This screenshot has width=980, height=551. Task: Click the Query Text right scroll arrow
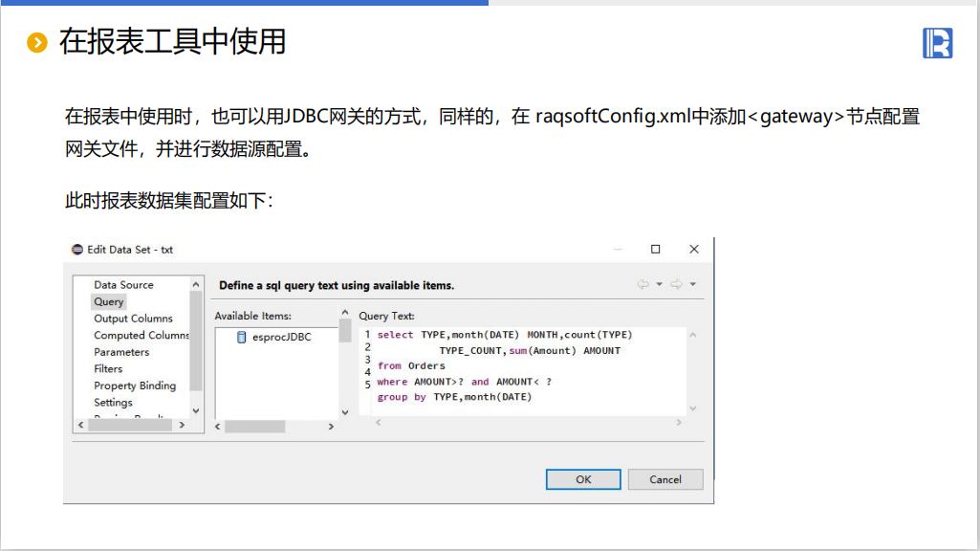[679, 423]
